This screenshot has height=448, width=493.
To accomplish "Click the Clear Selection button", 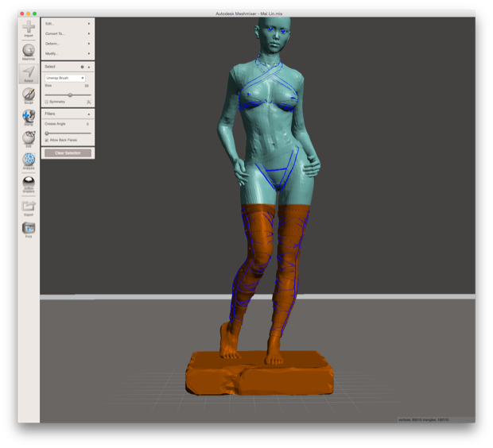I will (68, 153).
